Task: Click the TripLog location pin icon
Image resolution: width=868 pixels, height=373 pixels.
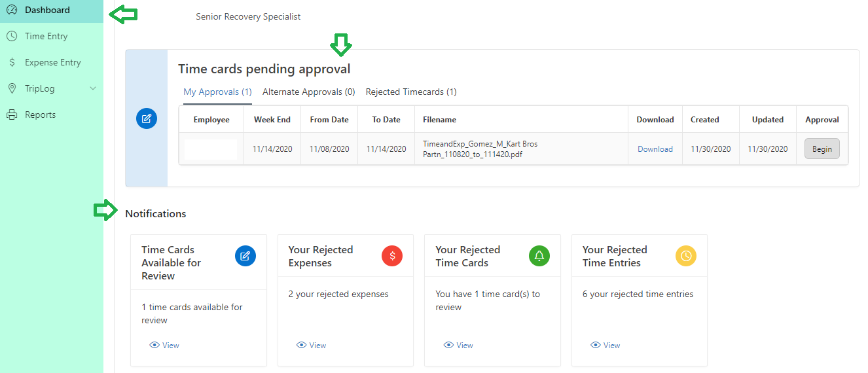Action: [12, 88]
